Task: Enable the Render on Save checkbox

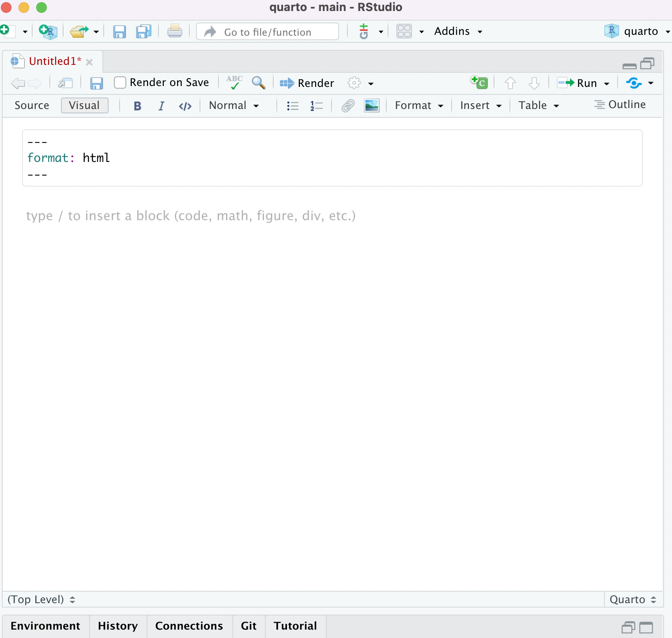Action: (x=120, y=83)
